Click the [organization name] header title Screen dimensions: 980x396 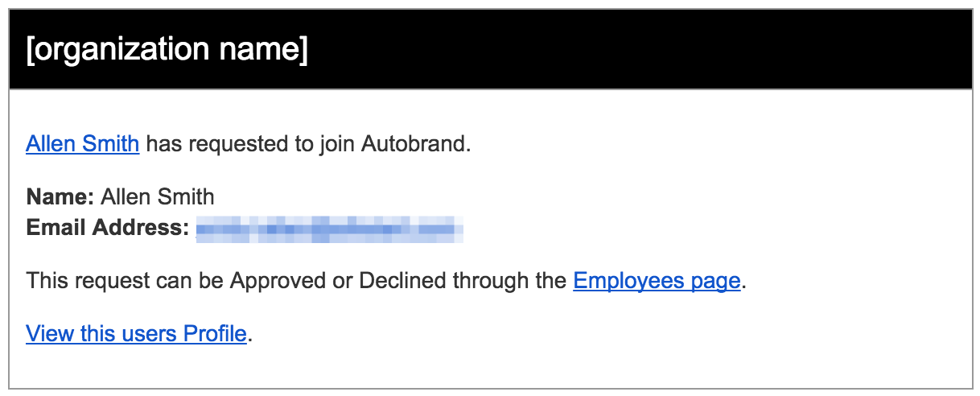pyautogui.click(x=167, y=51)
